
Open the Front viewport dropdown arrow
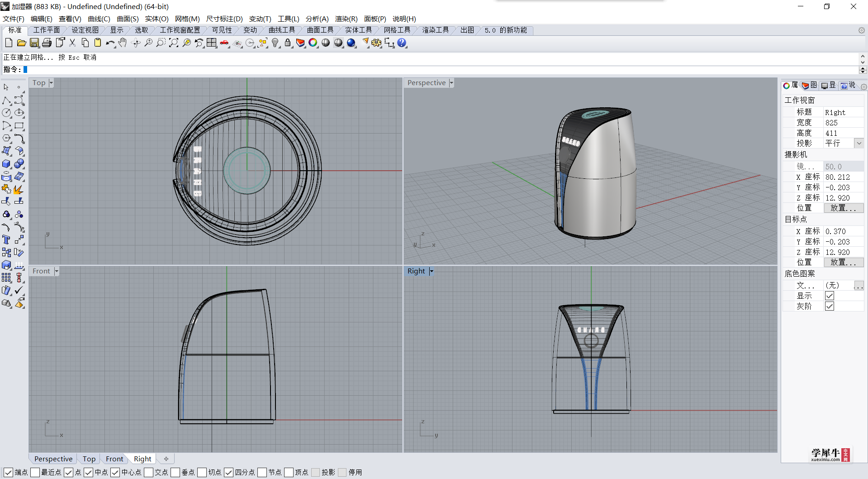[x=57, y=271]
